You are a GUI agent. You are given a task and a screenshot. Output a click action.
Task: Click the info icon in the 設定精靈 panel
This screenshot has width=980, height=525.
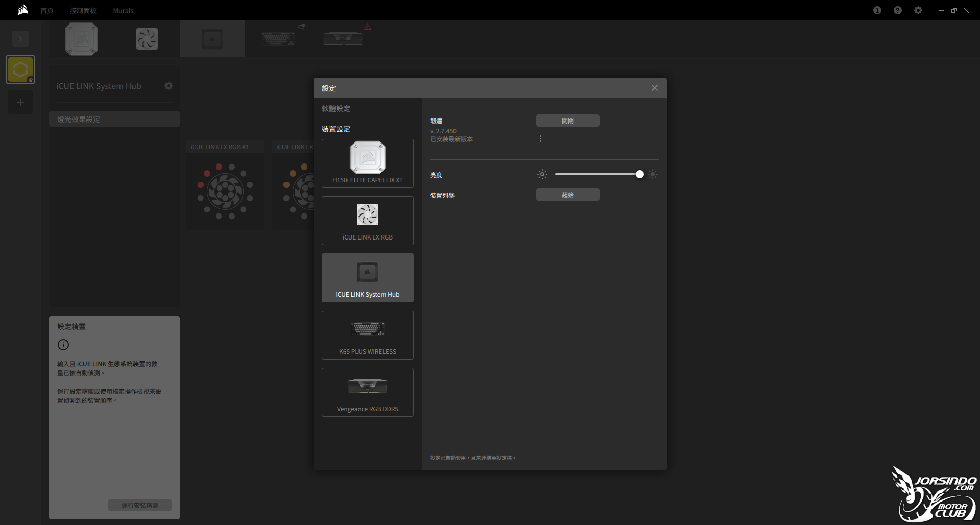click(63, 345)
